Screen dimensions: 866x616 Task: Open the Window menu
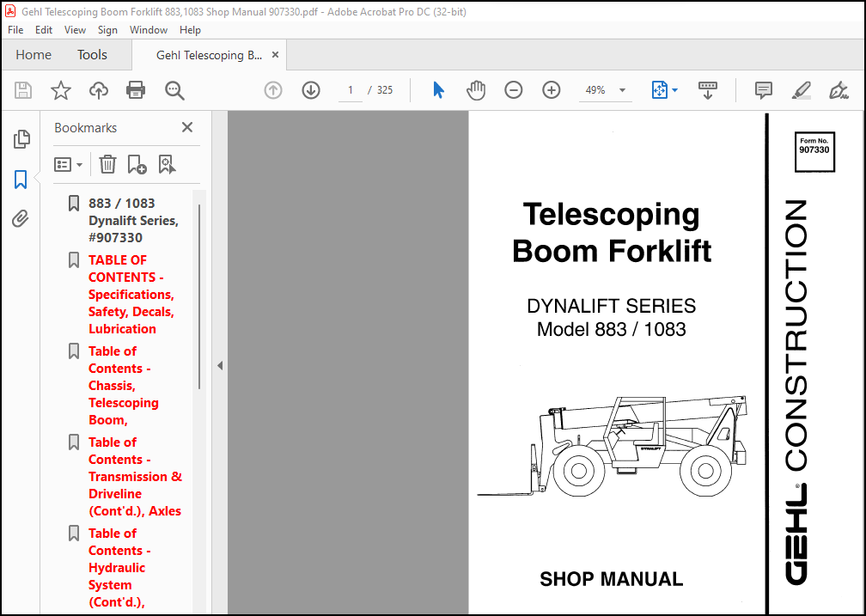pyautogui.click(x=149, y=30)
